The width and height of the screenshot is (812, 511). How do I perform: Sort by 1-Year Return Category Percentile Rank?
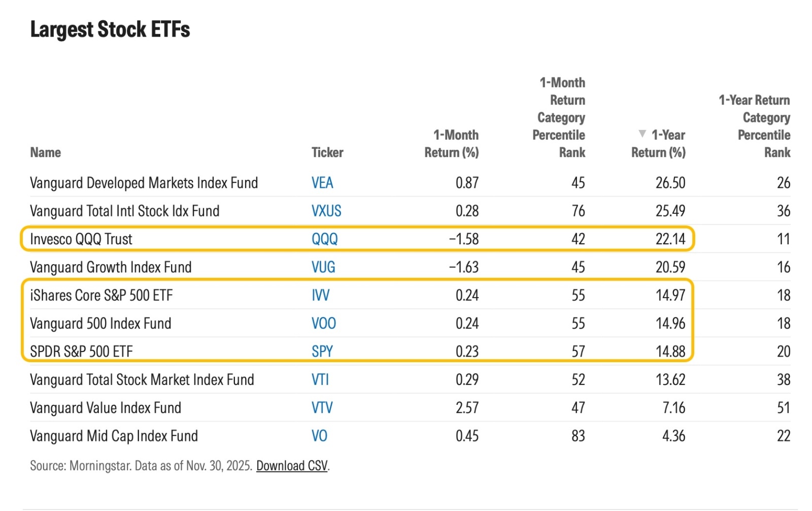754,126
